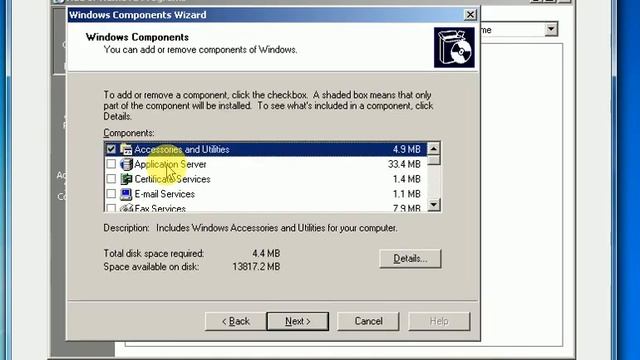Image resolution: width=640 pixels, height=360 pixels.
Task: Click the 4.4 MB total disk space value
Action: (266, 253)
